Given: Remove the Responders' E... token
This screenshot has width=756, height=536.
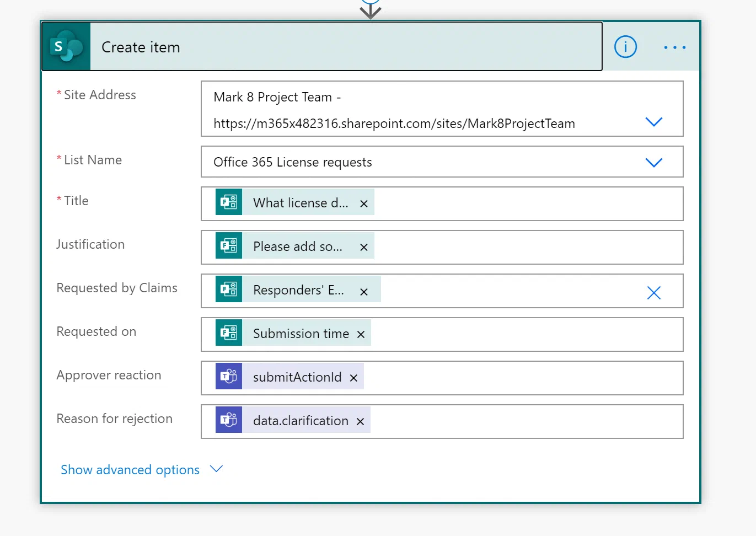Looking at the screenshot, I should (x=364, y=292).
